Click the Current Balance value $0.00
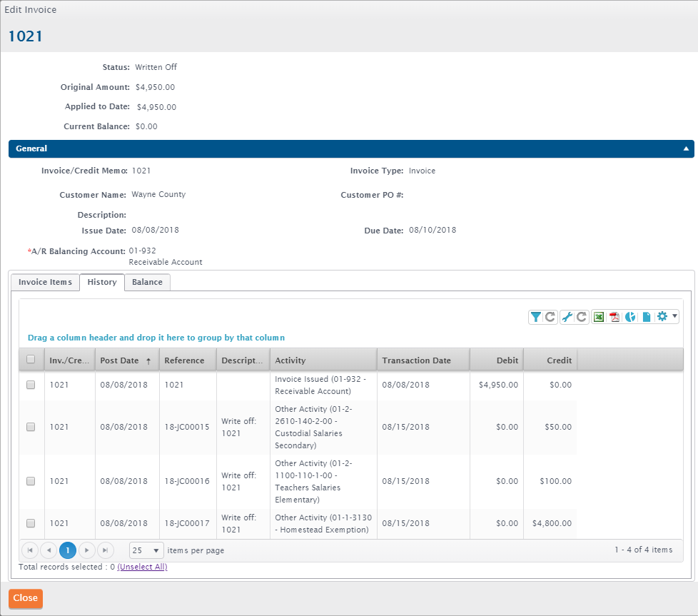This screenshot has height=616, width=698. coord(146,126)
